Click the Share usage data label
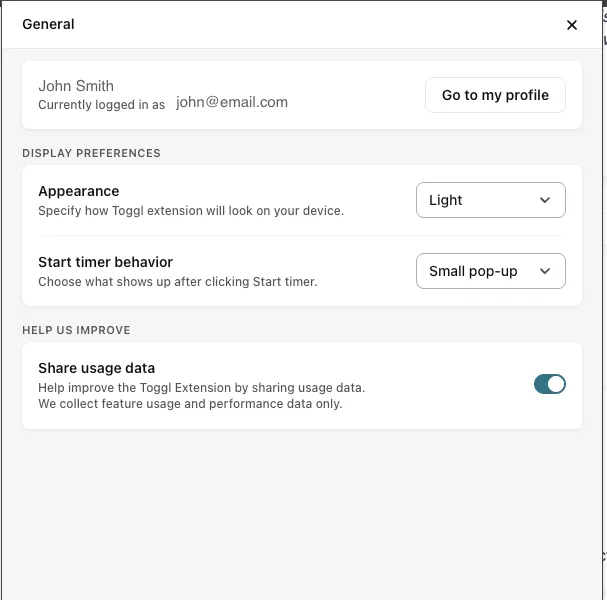The image size is (607, 600). pos(96,368)
